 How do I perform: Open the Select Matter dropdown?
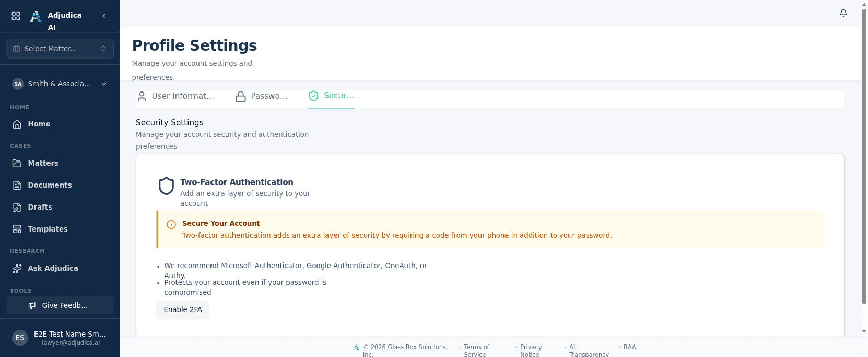[60, 49]
